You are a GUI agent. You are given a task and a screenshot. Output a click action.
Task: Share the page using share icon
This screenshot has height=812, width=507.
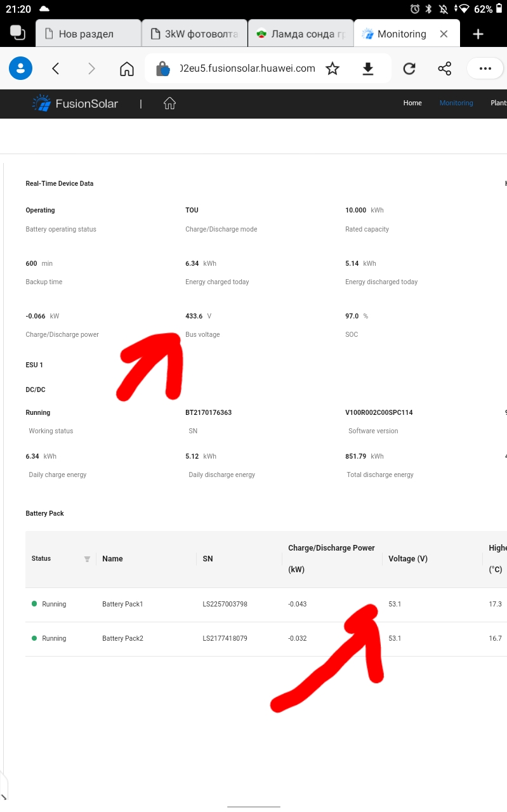pos(445,69)
